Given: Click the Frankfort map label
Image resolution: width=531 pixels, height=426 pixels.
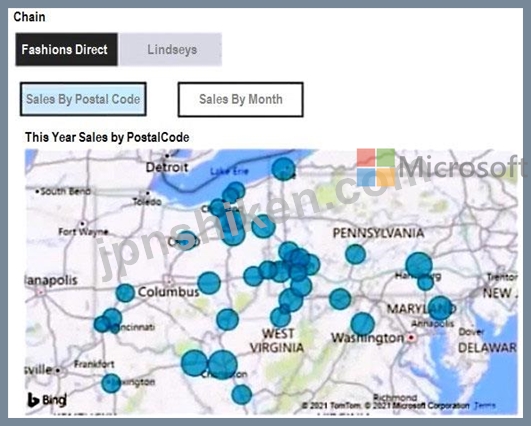Looking at the screenshot, I should [x=94, y=364].
